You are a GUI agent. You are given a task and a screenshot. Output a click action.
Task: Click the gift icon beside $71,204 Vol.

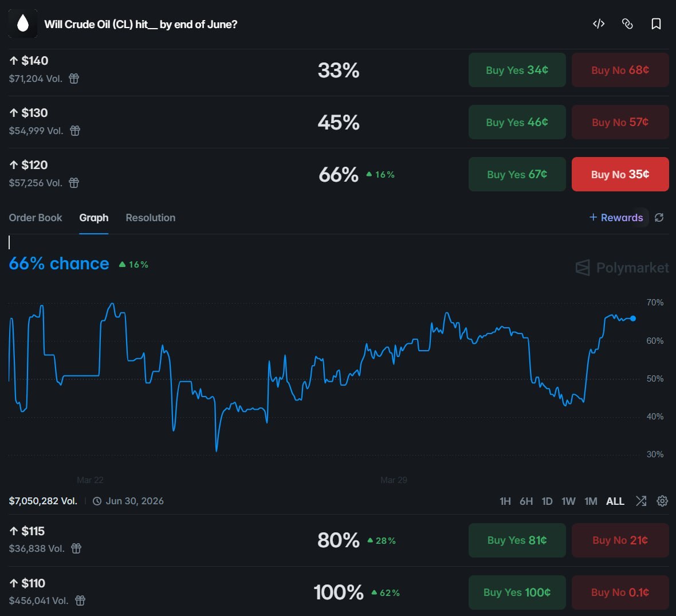[x=74, y=79]
